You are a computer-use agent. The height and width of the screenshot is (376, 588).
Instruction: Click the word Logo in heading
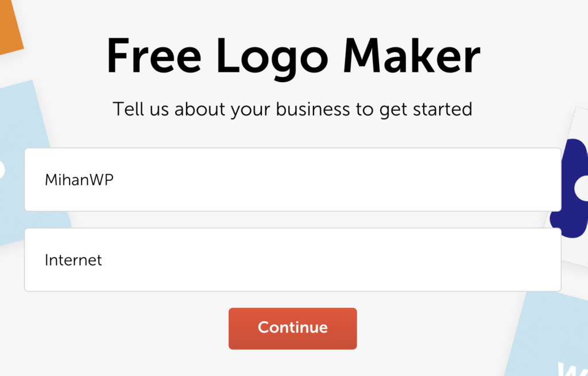[x=272, y=59]
